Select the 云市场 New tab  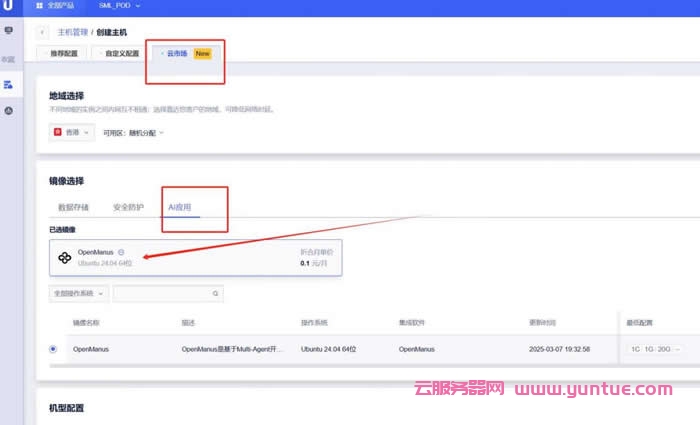[x=185, y=53]
